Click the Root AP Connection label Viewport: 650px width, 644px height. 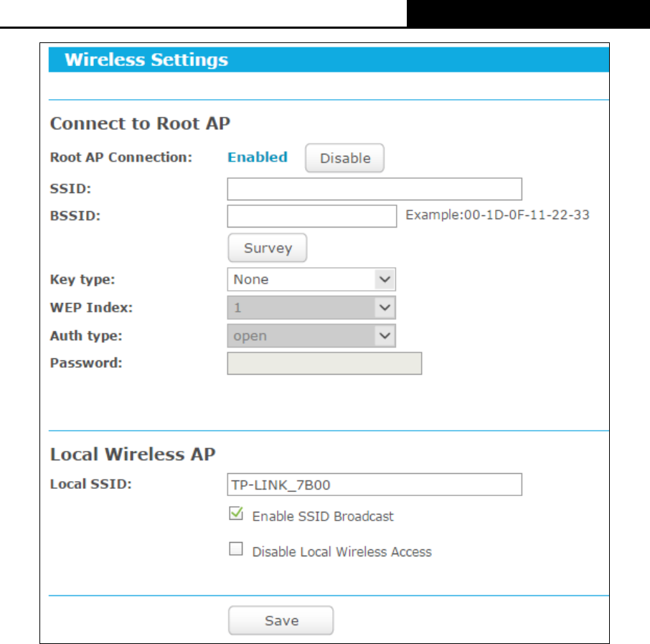(121, 157)
